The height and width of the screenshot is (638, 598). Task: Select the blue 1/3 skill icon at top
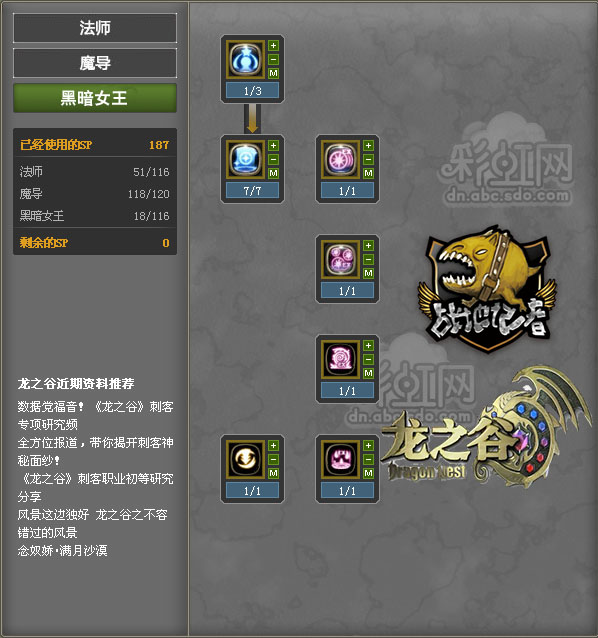[246, 60]
